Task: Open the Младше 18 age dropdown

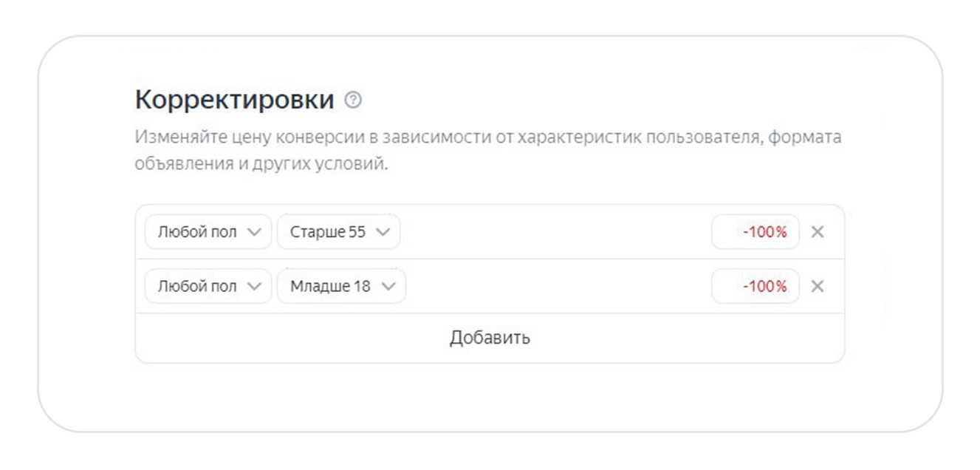Action: 341,287
